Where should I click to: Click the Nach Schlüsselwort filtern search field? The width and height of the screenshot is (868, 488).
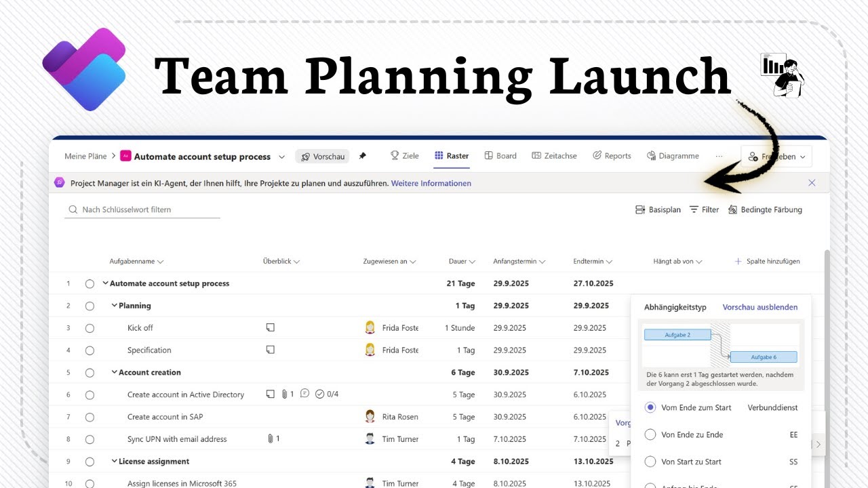click(x=142, y=210)
